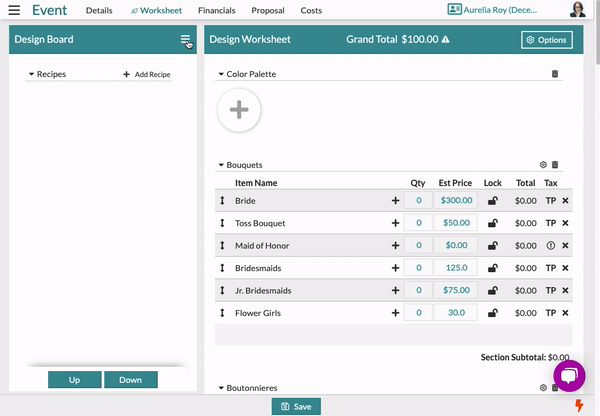Add a color to the palette
This screenshot has height=416, width=600.
239,110
